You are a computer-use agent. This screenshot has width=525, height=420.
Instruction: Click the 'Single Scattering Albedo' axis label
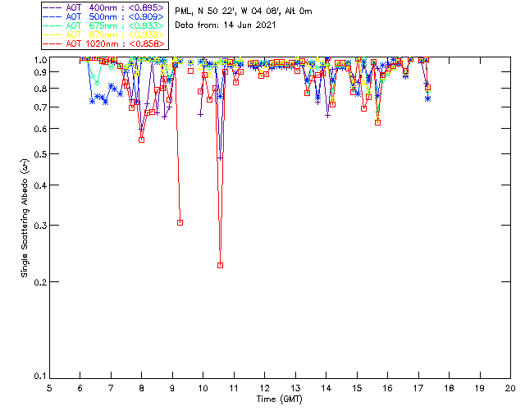pos(25,218)
